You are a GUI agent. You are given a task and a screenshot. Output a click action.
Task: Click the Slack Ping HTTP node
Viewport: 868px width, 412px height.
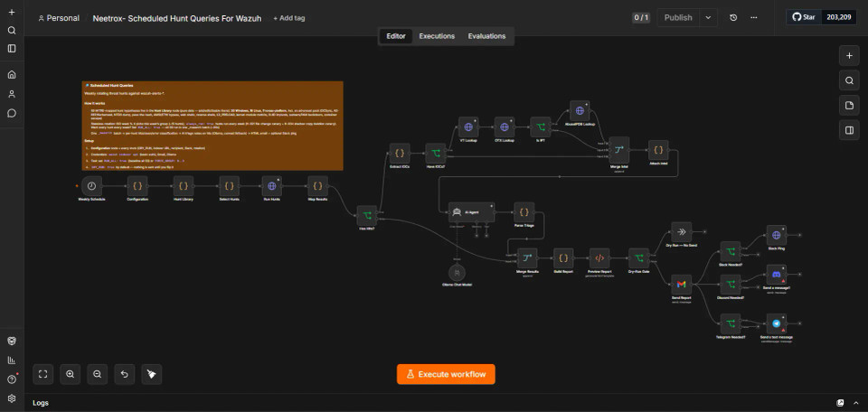(x=776, y=235)
